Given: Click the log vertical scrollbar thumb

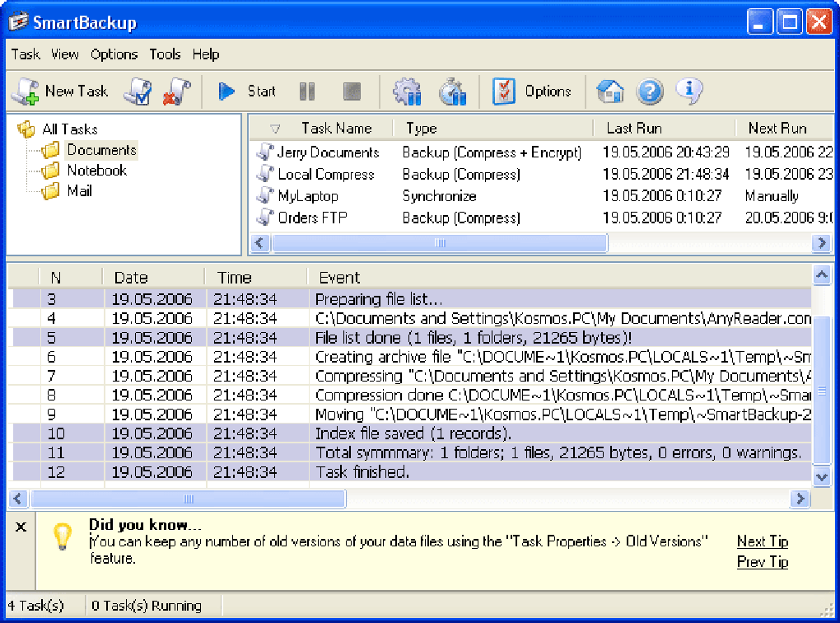Looking at the screenshot, I should (822, 391).
